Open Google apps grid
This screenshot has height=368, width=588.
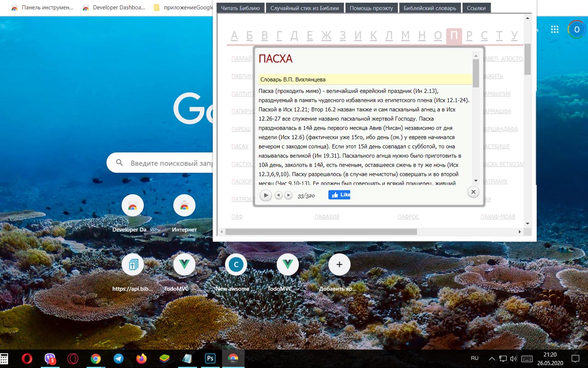(x=554, y=29)
